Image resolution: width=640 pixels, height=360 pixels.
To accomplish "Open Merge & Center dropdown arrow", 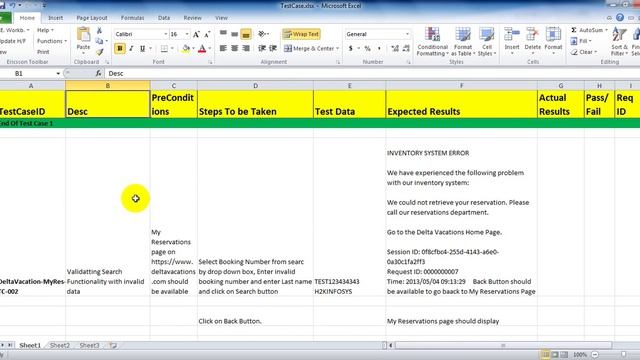I will point(338,49).
